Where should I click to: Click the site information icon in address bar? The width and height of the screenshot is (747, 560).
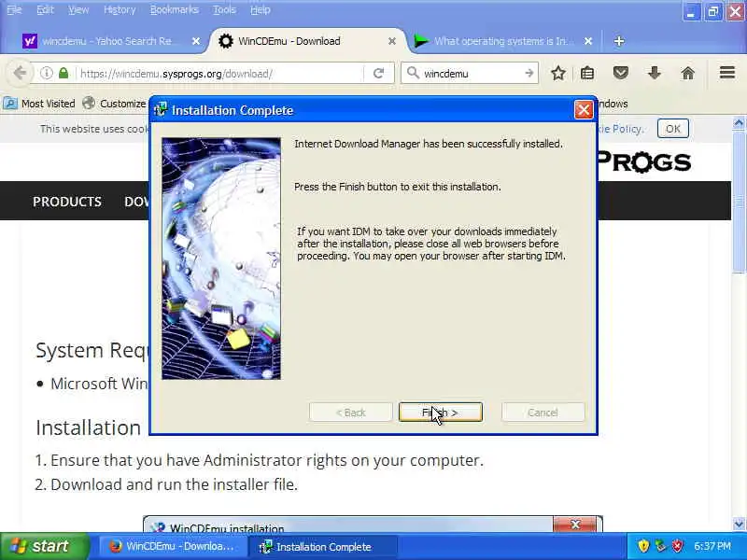tap(46, 74)
